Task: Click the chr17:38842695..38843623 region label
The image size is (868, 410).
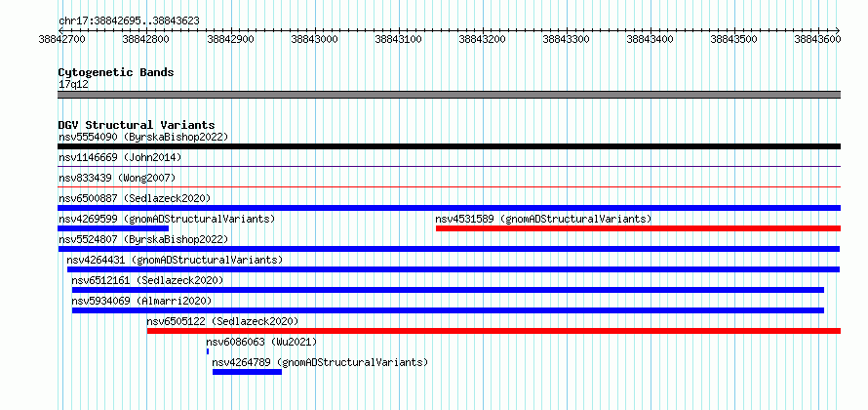Action: (x=129, y=21)
